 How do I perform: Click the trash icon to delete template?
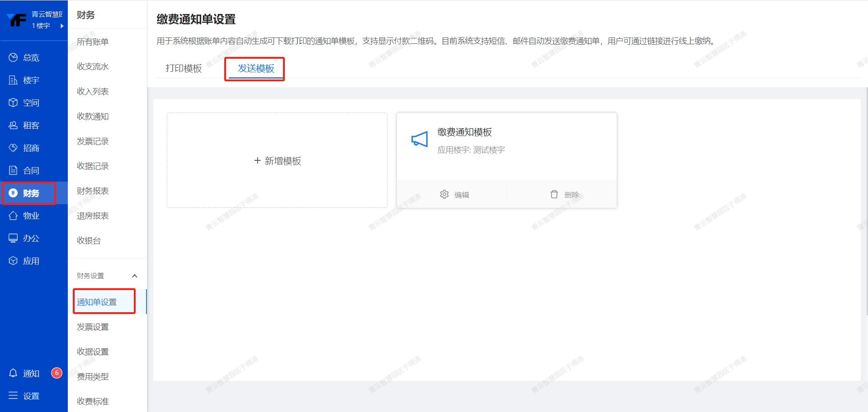pos(554,194)
